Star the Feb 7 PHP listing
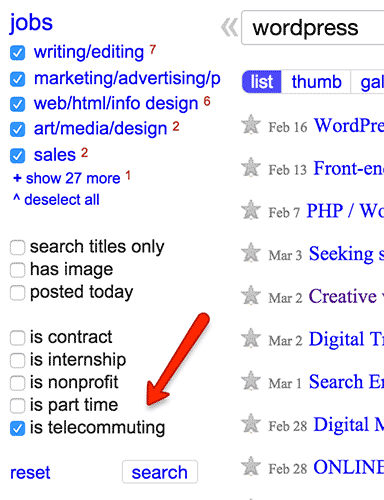This screenshot has width=384, height=500. [x=251, y=210]
